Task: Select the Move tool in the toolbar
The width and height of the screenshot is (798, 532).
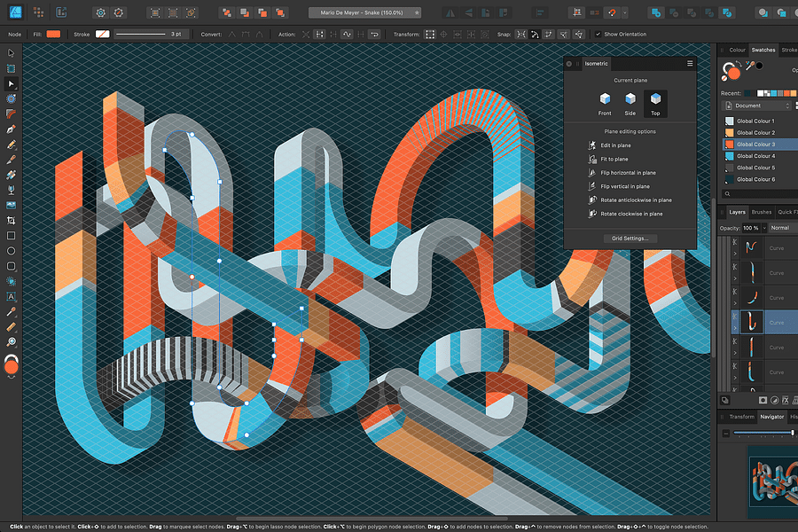Action: pos(12,54)
